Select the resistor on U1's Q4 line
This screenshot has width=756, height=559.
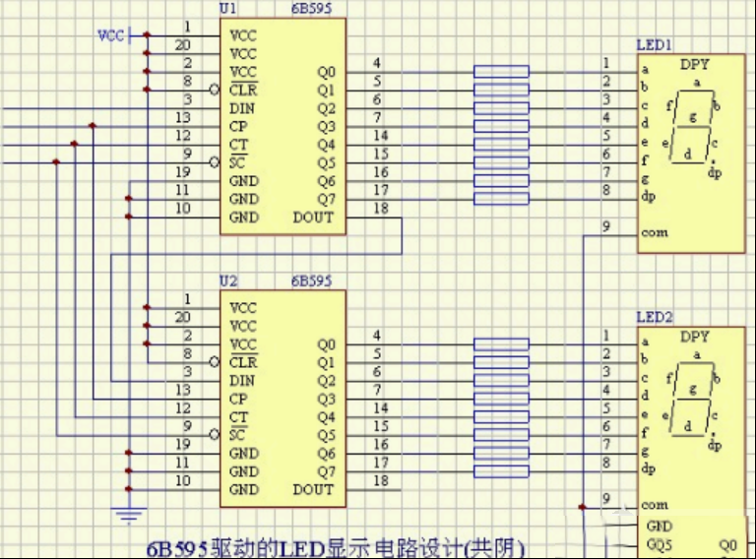point(501,144)
